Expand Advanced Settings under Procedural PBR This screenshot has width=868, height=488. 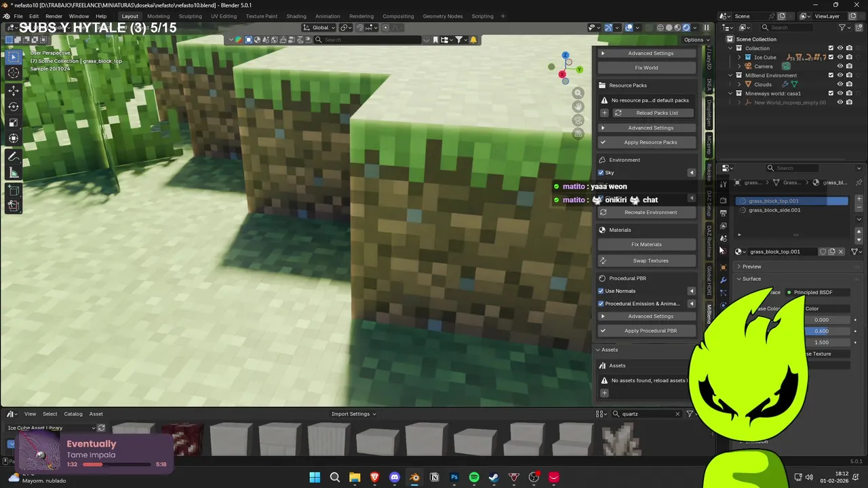[646, 317]
